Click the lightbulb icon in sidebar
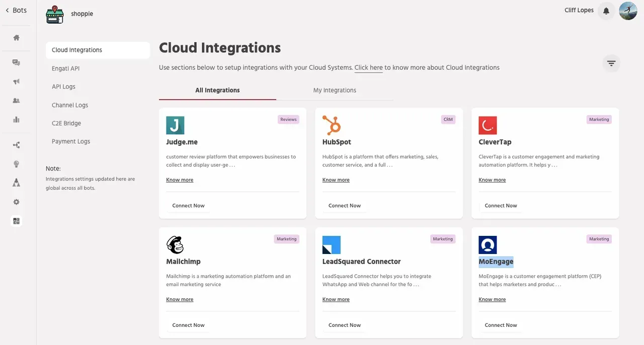This screenshot has width=644, height=345. pos(16,164)
